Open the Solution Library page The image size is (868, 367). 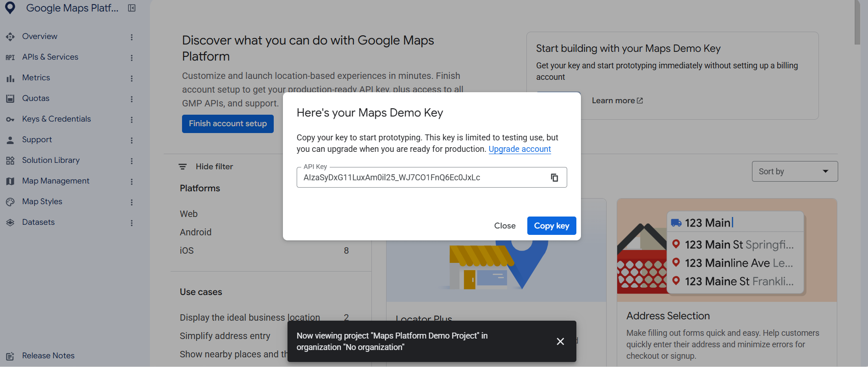point(51,160)
